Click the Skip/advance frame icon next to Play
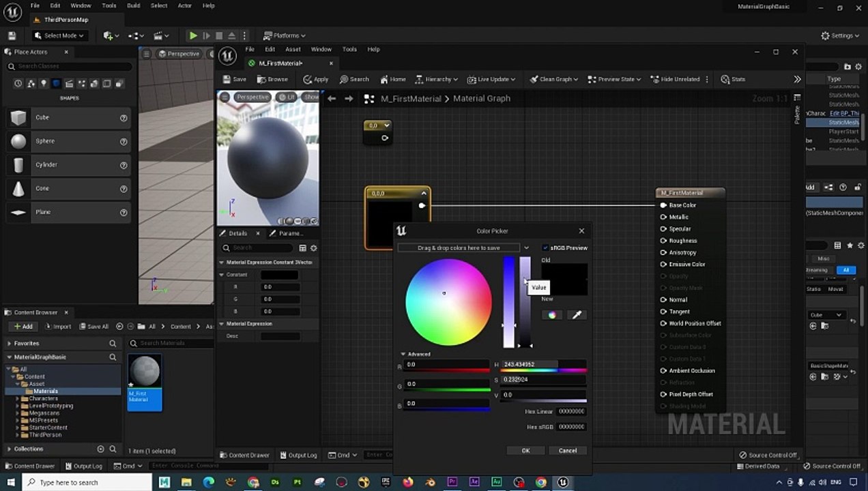The height and width of the screenshot is (491, 868). click(206, 35)
